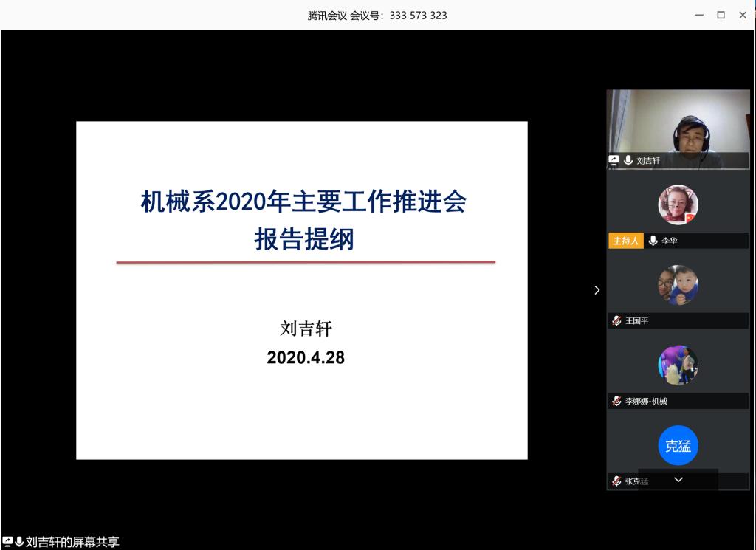
Task: Click the screen-share icon on 刘吉轩's video
Action: (x=614, y=160)
